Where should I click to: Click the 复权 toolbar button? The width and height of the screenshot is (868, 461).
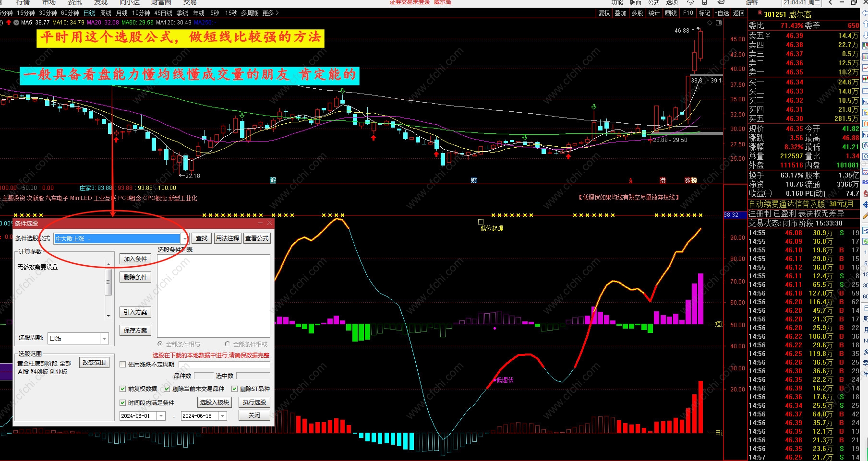[x=604, y=13]
